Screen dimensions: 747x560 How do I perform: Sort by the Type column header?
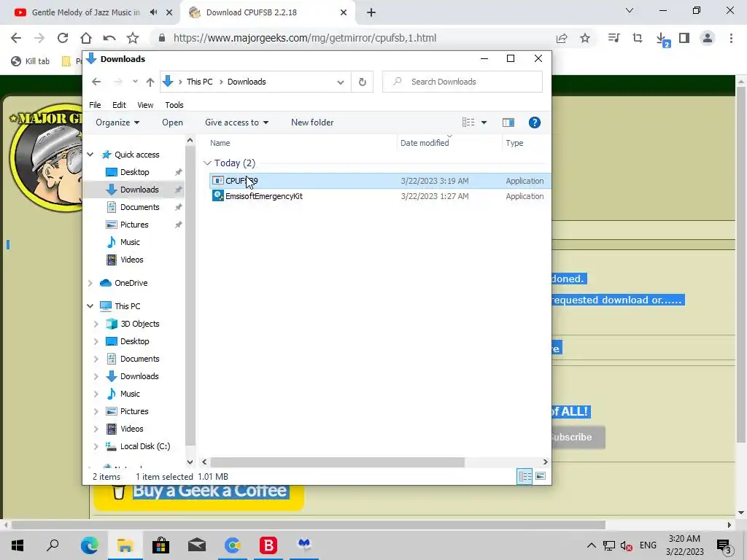(514, 143)
